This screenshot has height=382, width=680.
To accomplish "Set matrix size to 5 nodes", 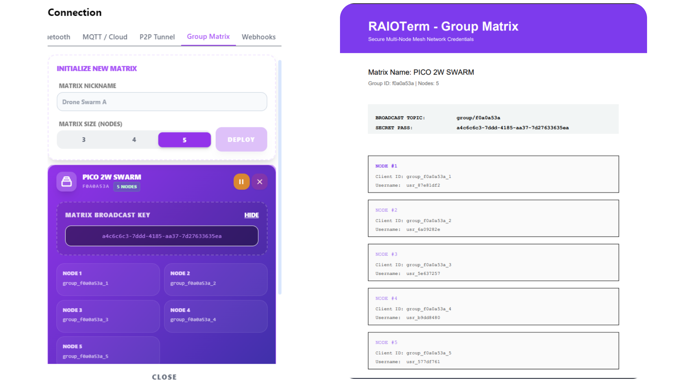I will point(184,140).
